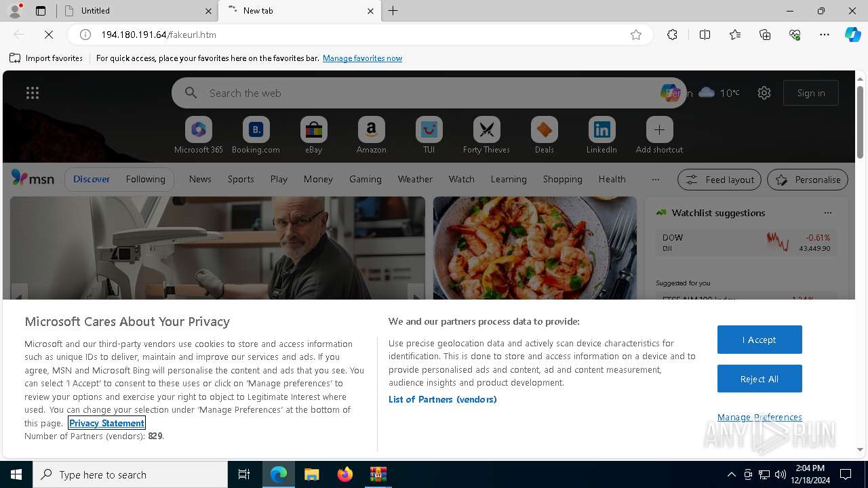
Task: Open List of Partners (vendors) link
Action: (443, 399)
